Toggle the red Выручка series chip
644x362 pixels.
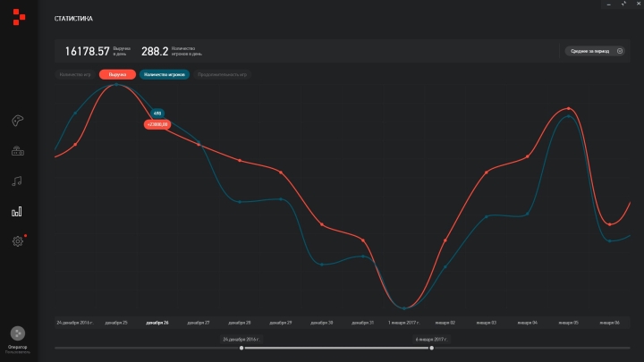(117, 75)
